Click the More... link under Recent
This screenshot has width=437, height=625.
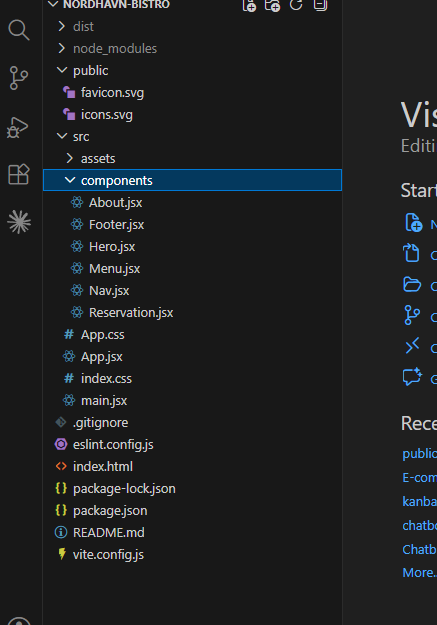pyautogui.click(x=419, y=572)
